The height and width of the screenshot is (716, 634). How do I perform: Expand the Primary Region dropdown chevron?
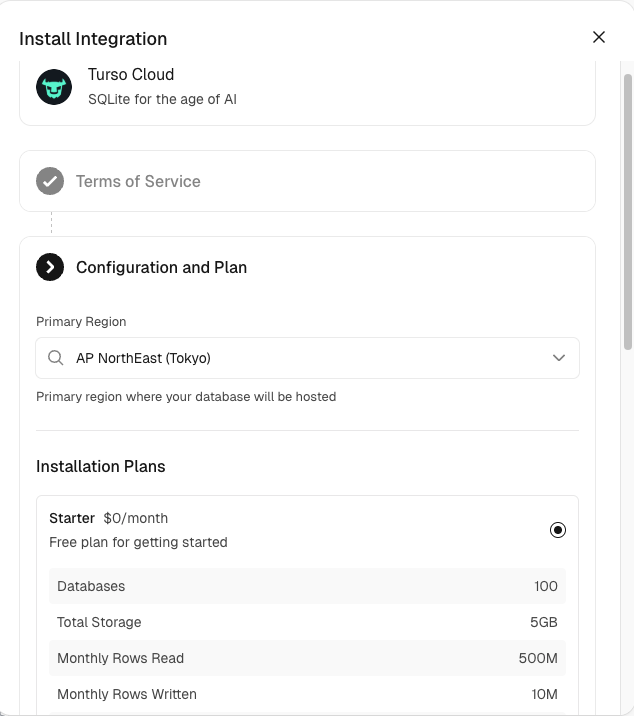tap(559, 358)
